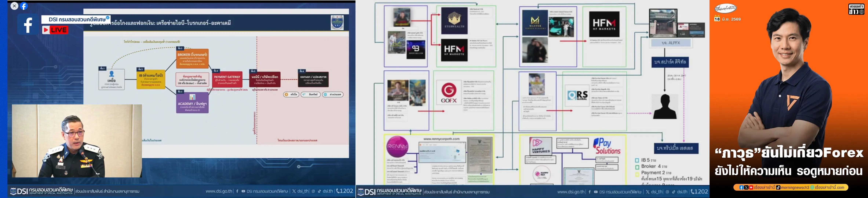Click the DSI logo in the live-stream footer
This screenshot has width=868, height=198.
(41, 191)
